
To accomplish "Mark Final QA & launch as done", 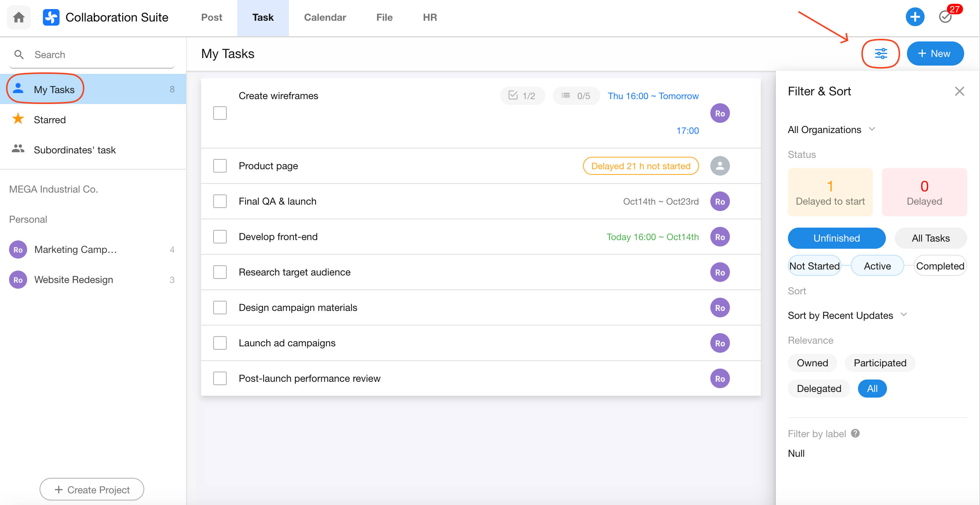I will pos(220,201).
